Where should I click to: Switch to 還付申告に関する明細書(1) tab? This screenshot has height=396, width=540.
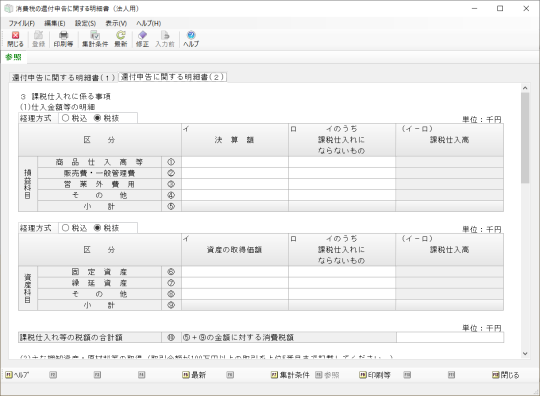tap(63, 77)
